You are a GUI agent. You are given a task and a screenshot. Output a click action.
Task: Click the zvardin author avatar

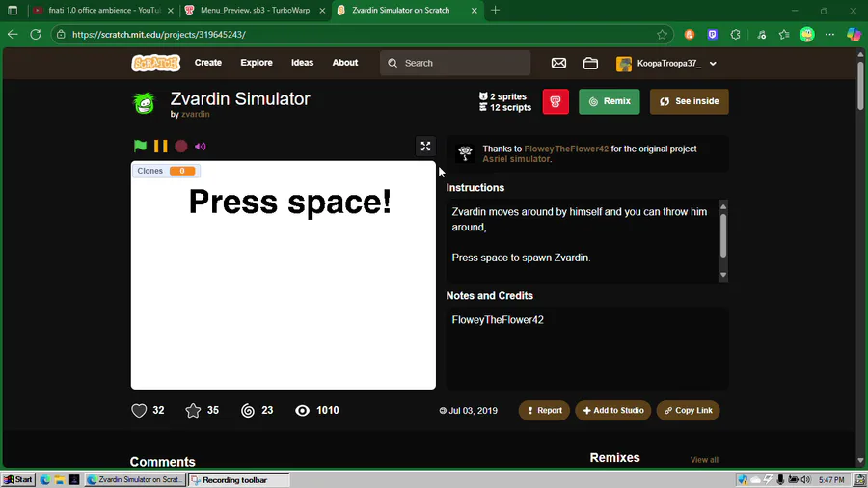(144, 103)
